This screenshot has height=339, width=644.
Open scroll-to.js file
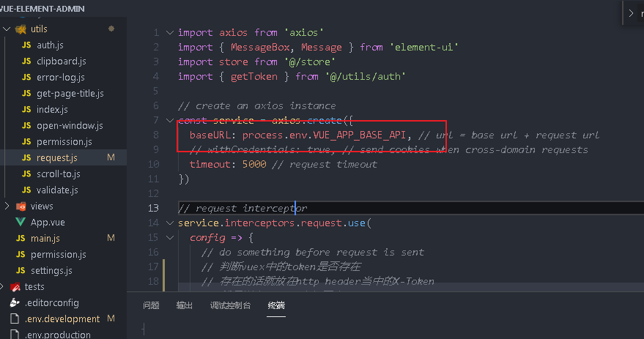(x=59, y=174)
